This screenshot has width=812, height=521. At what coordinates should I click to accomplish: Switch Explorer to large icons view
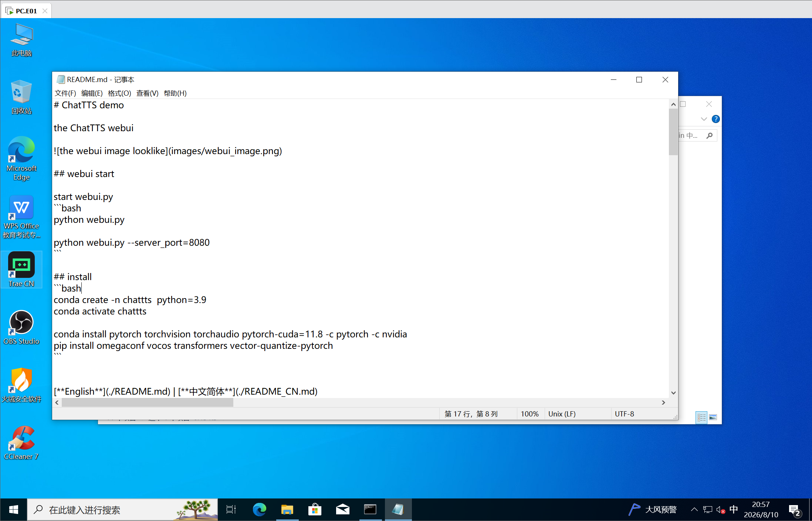[x=713, y=418]
